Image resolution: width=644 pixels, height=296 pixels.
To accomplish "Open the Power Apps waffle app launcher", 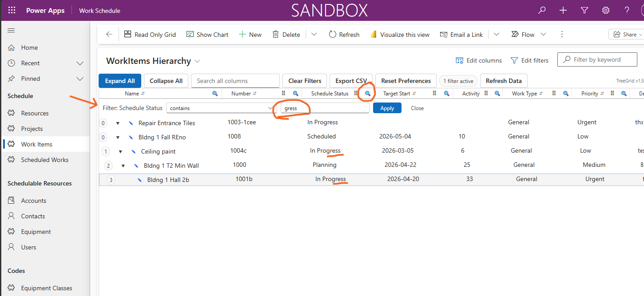I will pos(12,10).
